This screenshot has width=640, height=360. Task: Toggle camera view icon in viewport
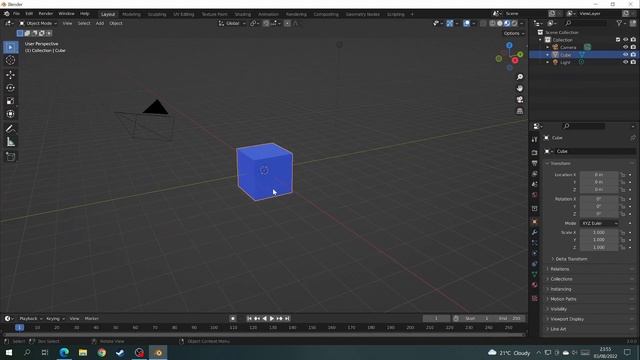(x=520, y=100)
